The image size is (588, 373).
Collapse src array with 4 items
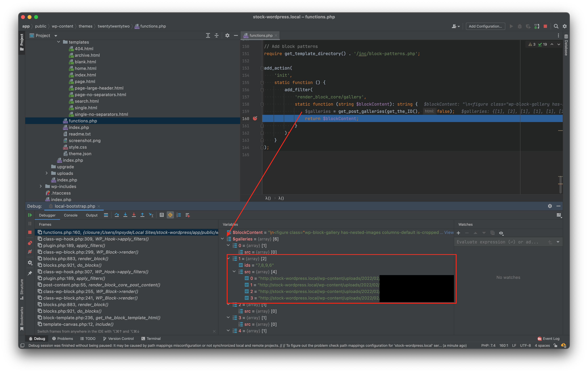[x=234, y=272]
